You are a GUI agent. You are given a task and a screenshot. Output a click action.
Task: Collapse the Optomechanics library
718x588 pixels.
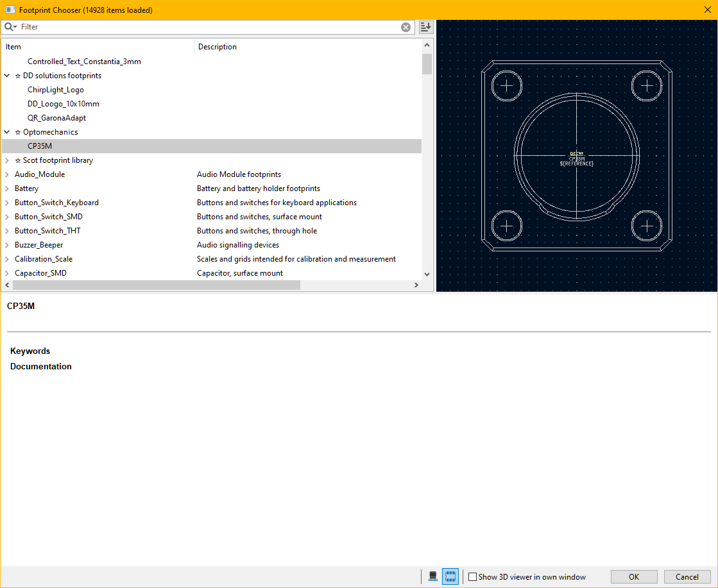point(7,132)
